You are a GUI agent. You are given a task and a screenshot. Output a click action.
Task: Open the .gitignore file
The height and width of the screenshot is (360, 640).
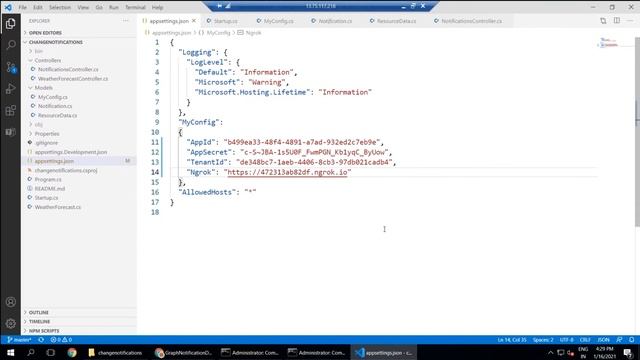coord(46,143)
